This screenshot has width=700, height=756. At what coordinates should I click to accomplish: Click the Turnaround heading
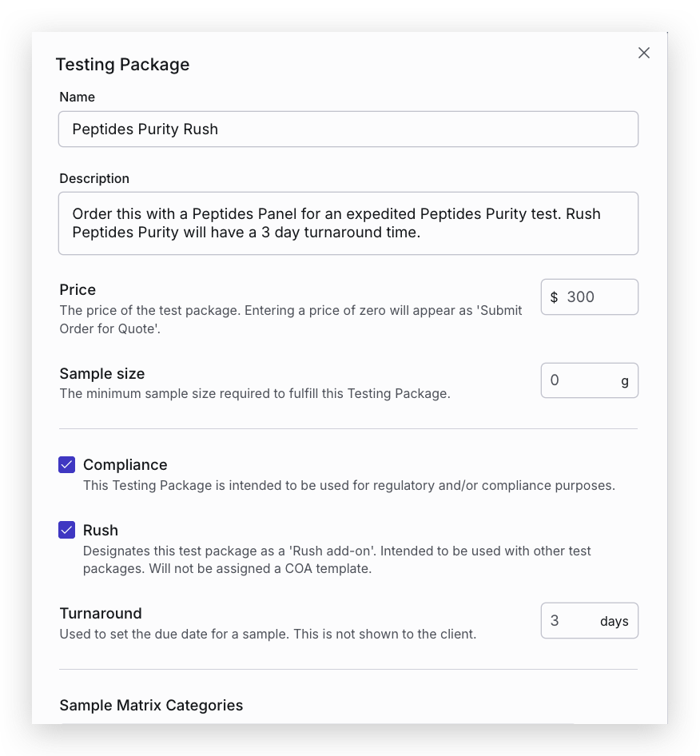[x=101, y=613]
